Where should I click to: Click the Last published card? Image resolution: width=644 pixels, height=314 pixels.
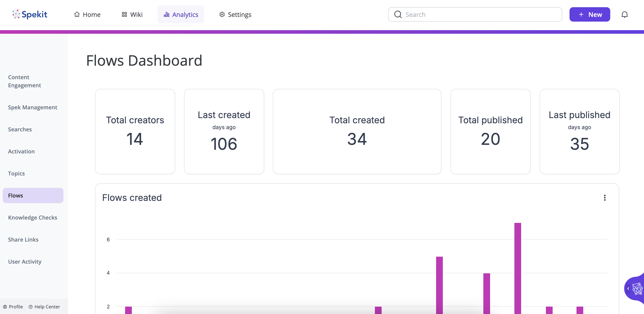click(579, 132)
